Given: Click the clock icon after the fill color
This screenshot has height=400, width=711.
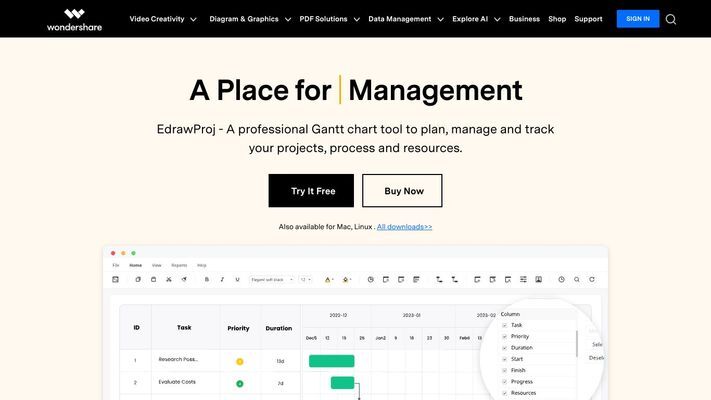Looking at the screenshot, I should [x=370, y=279].
